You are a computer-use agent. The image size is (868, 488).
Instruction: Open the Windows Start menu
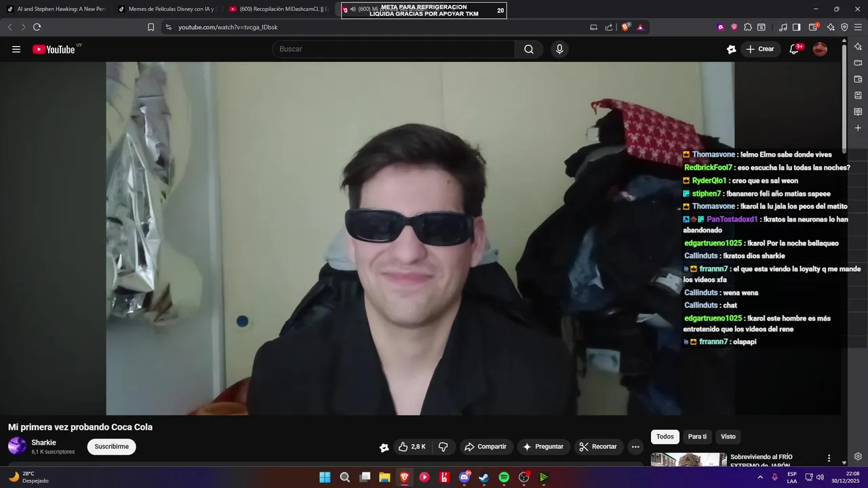(x=325, y=477)
